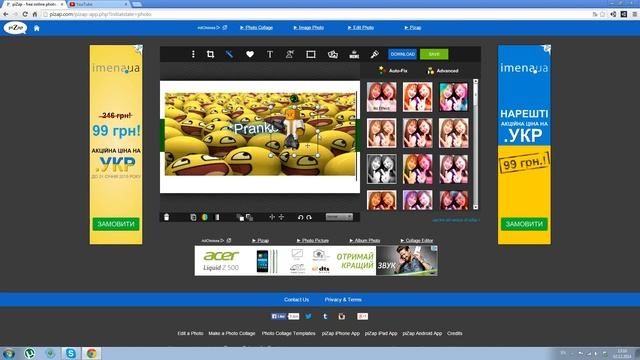640x360 pixels.
Task: Open the top Pizap ad link
Action: (x=413, y=28)
